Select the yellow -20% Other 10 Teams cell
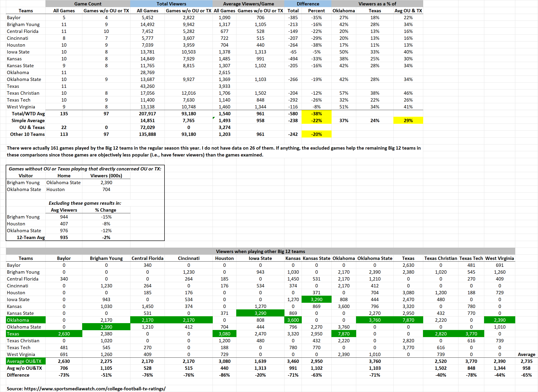 coord(316,134)
